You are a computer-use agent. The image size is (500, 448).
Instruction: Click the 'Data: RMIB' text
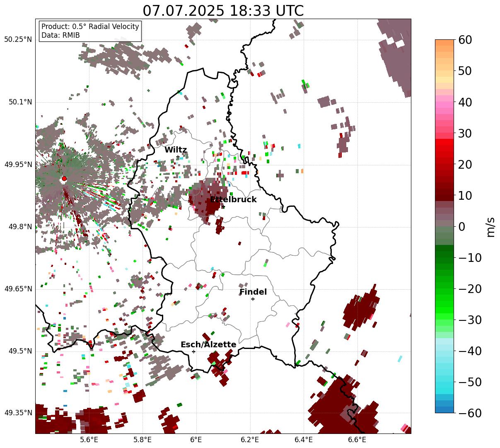coord(60,36)
